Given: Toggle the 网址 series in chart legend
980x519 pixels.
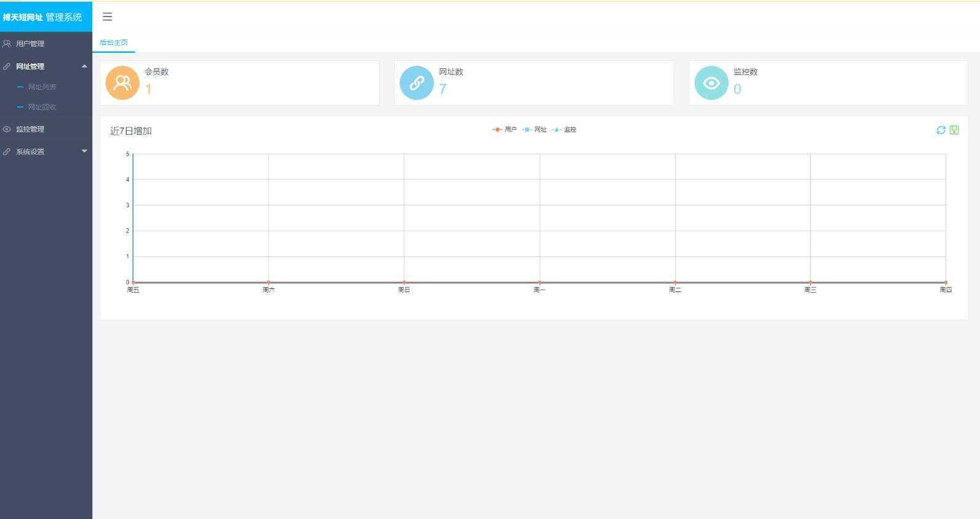Looking at the screenshot, I should click(534, 130).
